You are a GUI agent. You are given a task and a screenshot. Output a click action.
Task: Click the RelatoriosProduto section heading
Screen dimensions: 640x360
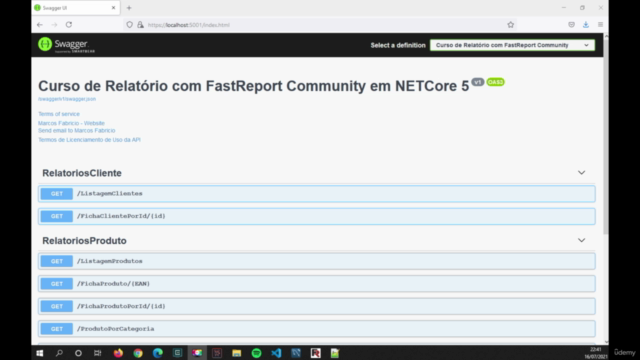click(84, 241)
